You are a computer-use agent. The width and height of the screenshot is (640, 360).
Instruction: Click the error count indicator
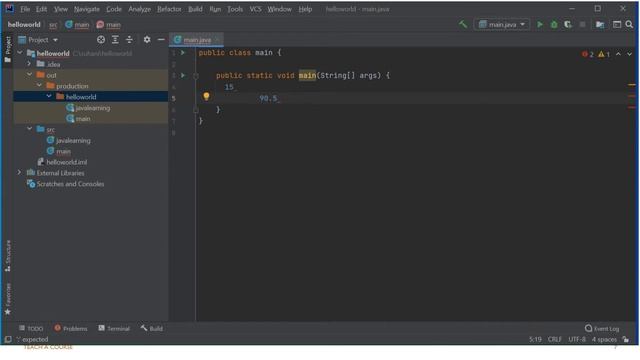587,54
